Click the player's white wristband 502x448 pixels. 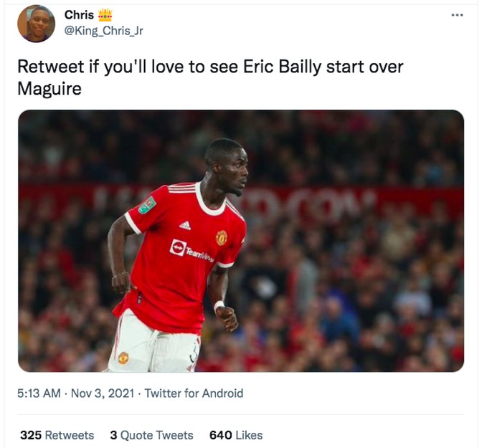(x=219, y=305)
